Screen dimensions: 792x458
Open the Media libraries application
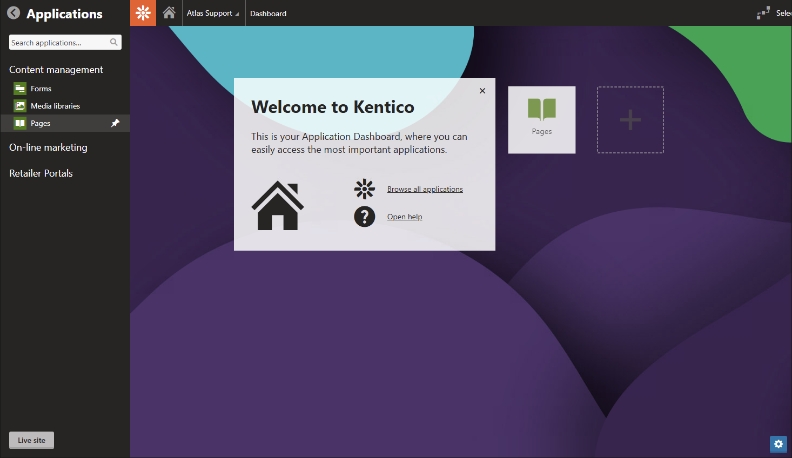tap(54, 106)
